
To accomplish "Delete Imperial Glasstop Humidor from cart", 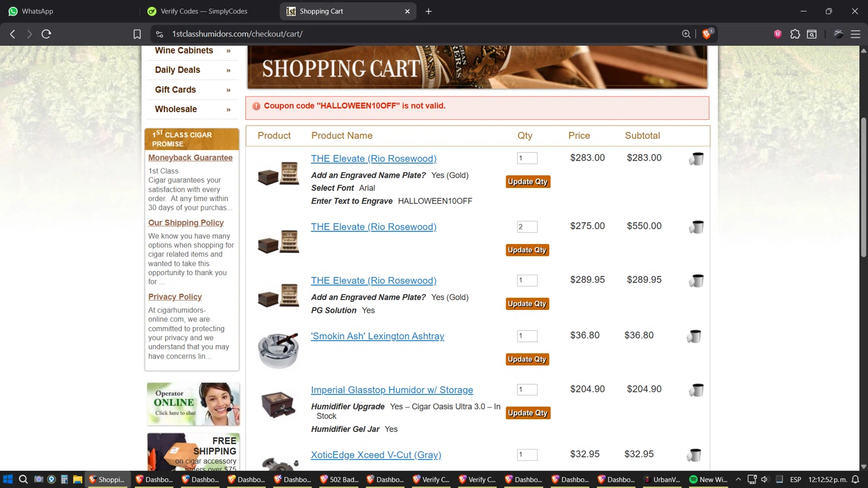I will [x=697, y=390].
